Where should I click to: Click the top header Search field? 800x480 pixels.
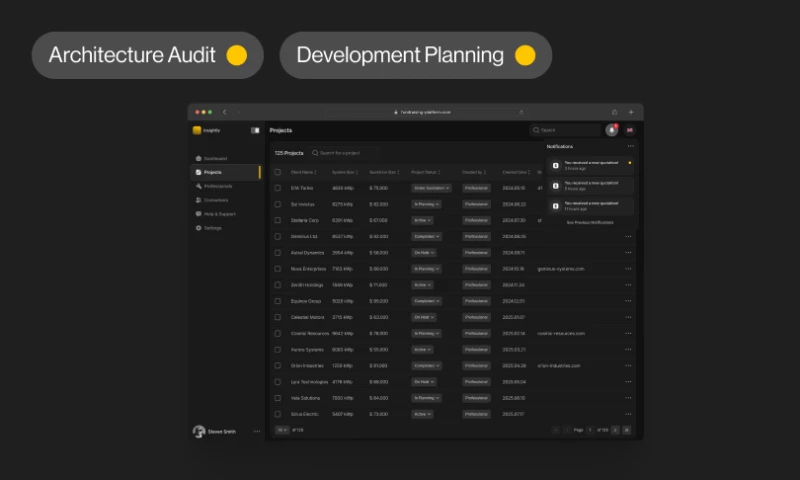[566, 130]
